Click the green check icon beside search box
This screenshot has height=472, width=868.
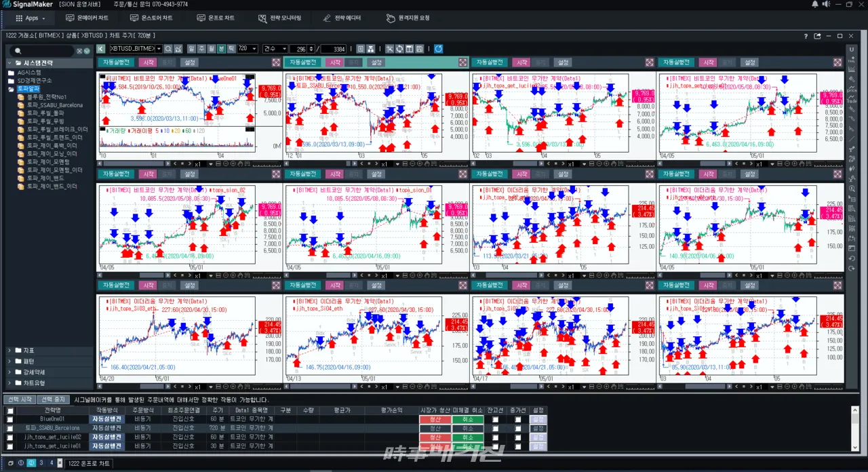[86, 51]
